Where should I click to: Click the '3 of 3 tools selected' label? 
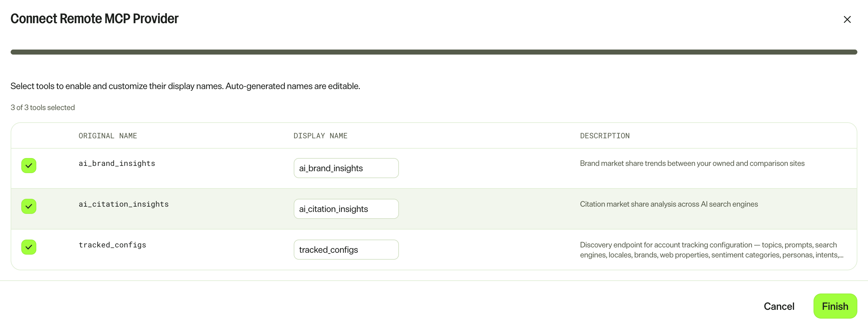(43, 107)
